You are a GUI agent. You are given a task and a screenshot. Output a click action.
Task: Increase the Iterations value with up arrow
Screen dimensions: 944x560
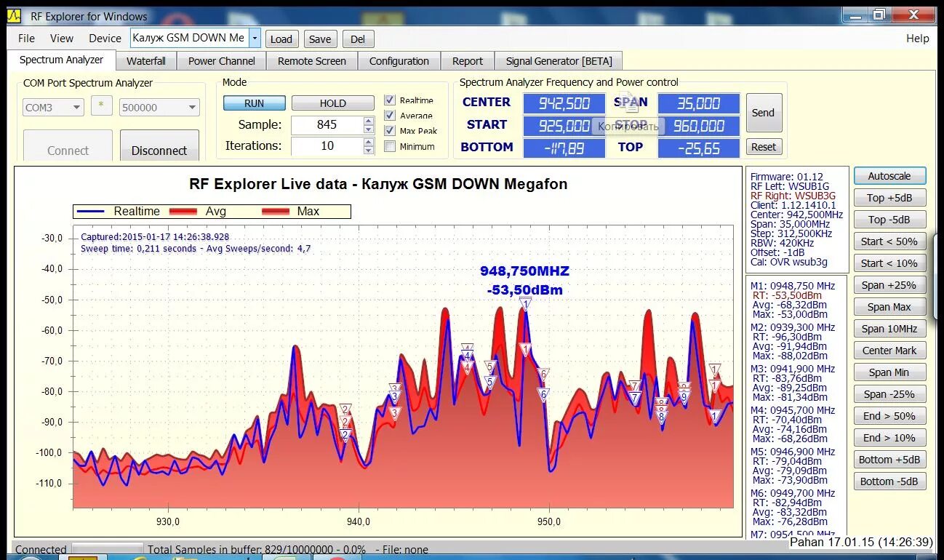(369, 142)
